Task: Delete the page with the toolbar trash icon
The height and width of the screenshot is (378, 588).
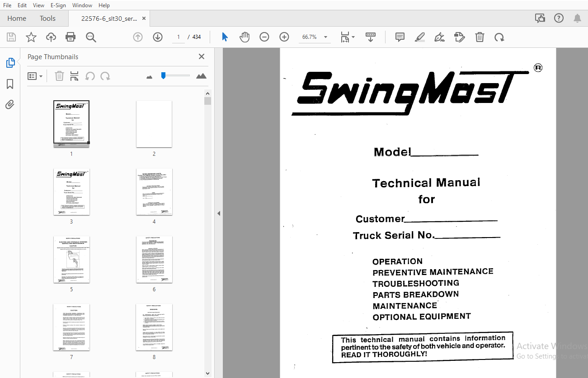Action: (x=480, y=37)
